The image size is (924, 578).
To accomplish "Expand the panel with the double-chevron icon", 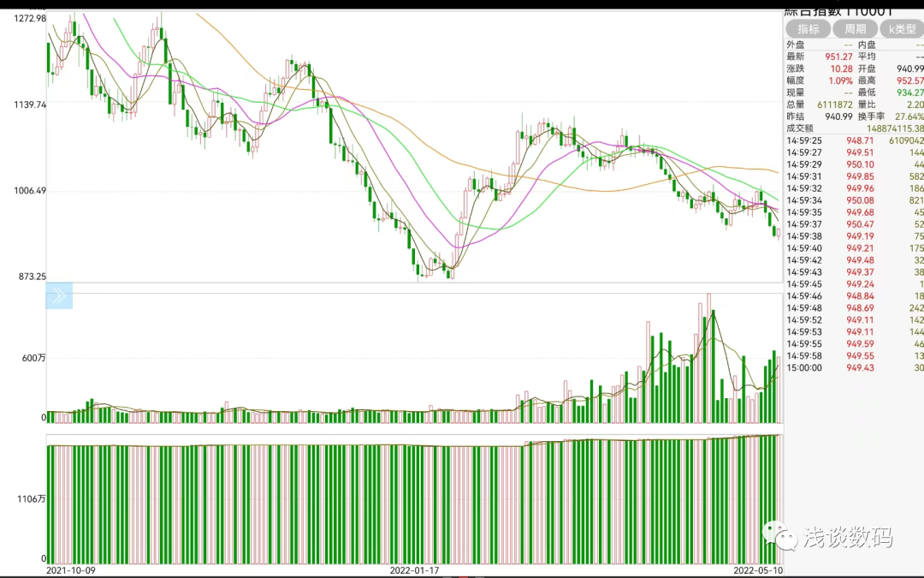I will point(59,296).
